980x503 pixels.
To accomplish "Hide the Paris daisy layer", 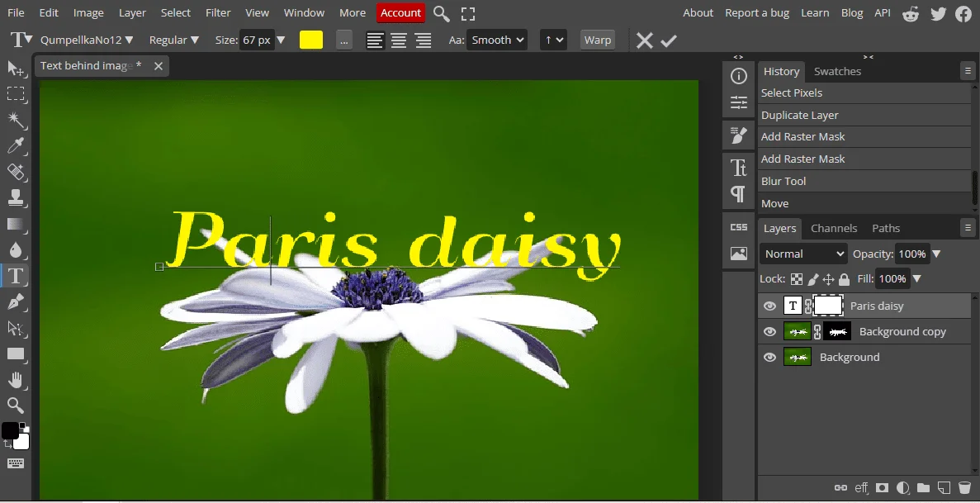I will point(769,306).
